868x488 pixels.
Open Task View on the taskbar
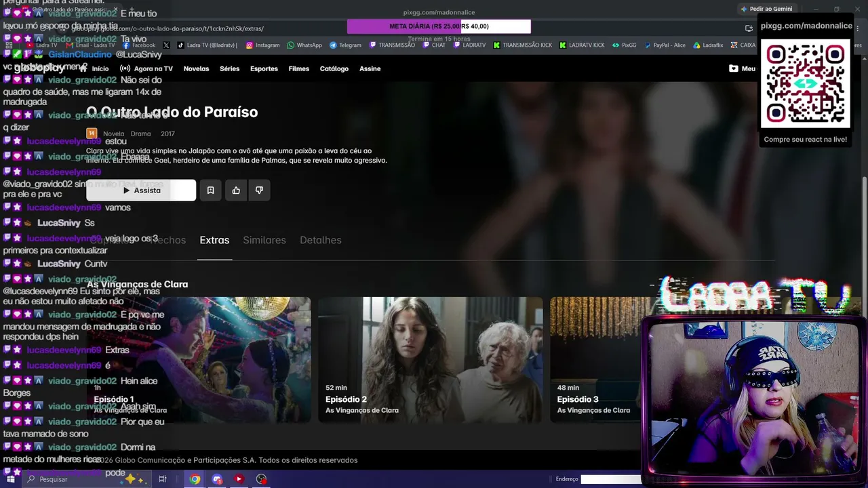(x=163, y=479)
